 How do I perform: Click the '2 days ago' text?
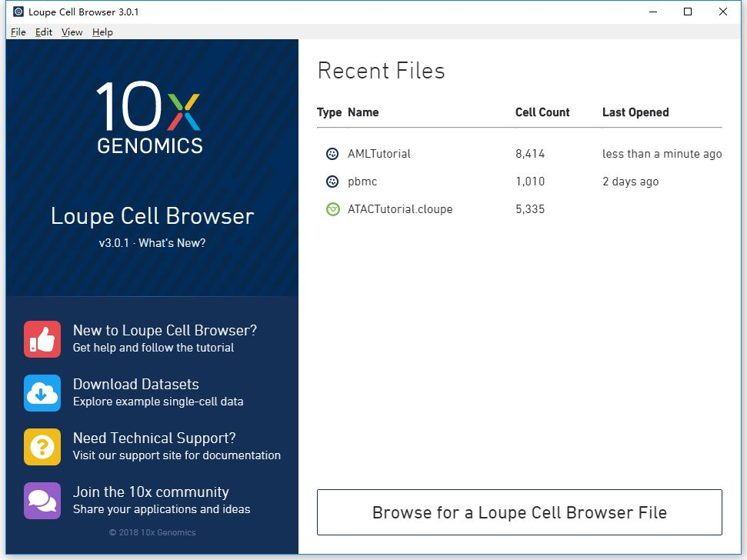pyautogui.click(x=630, y=182)
